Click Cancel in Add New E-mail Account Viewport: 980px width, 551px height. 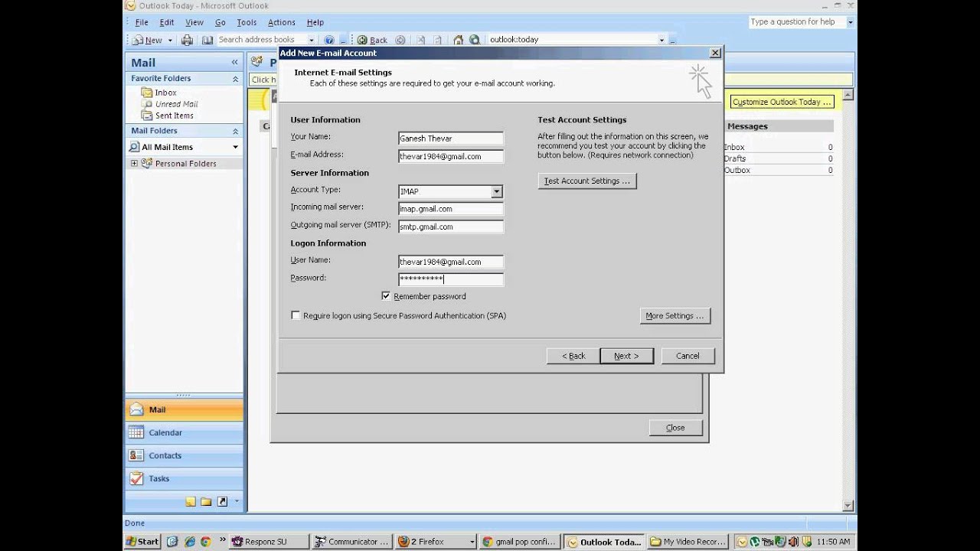click(688, 356)
